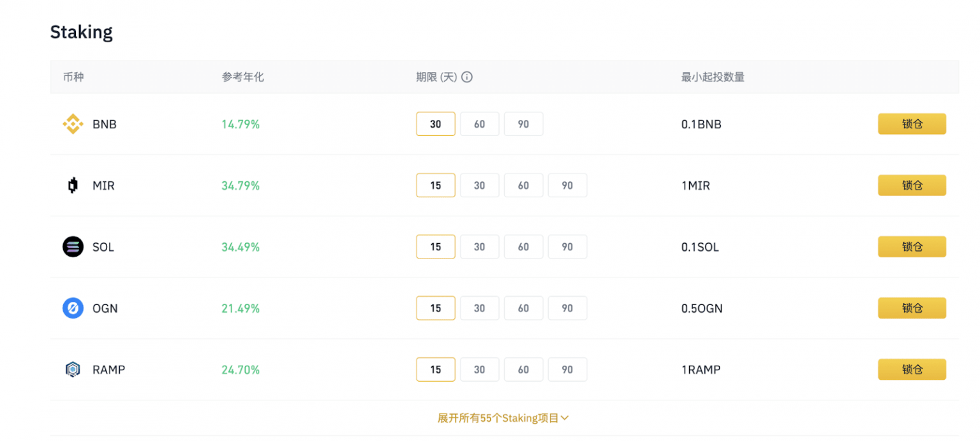Choose the 15-day term for RAMP
Image resolution: width=980 pixels, height=441 pixels.
[x=436, y=370]
